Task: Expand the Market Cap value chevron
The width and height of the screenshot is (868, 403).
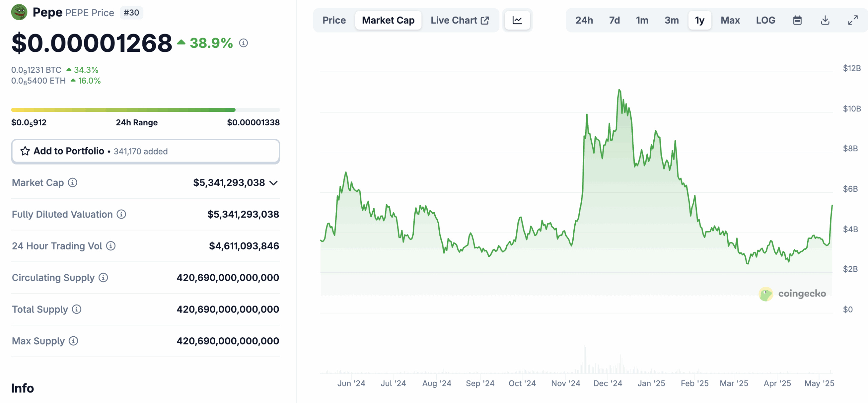Action: (274, 183)
